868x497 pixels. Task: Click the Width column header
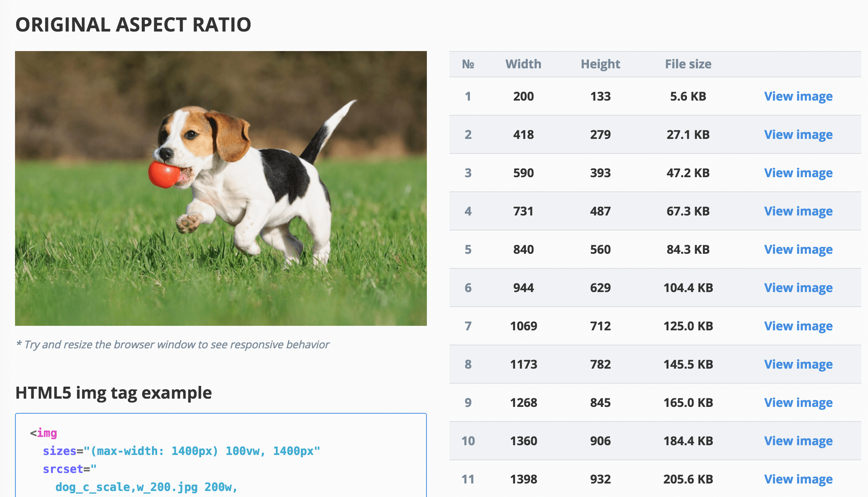coord(523,64)
